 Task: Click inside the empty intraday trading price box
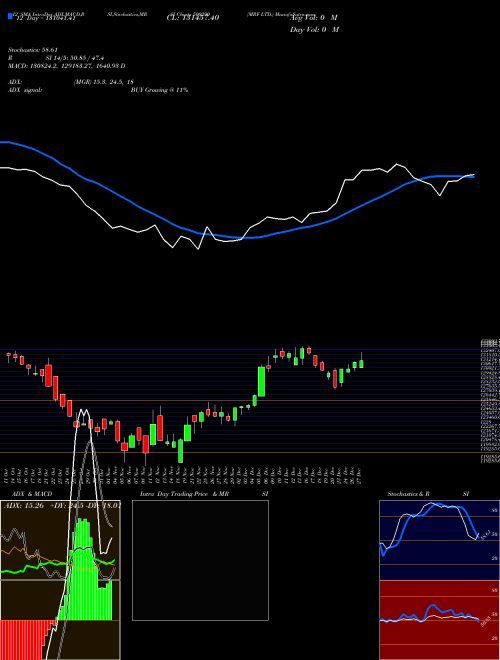[200, 560]
